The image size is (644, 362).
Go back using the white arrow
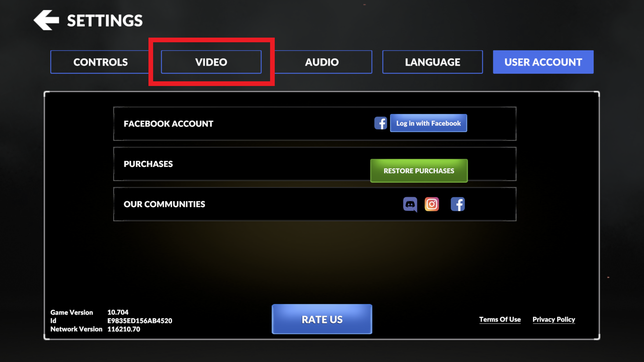(46, 20)
